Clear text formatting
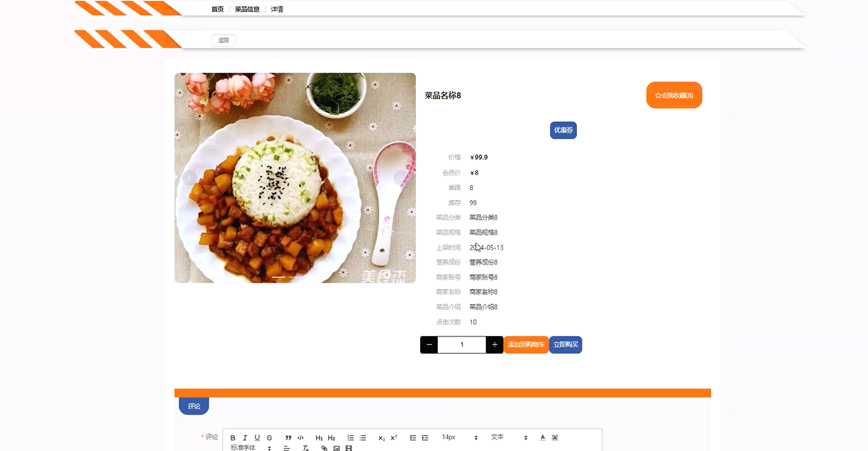868x451 pixels. [x=306, y=448]
